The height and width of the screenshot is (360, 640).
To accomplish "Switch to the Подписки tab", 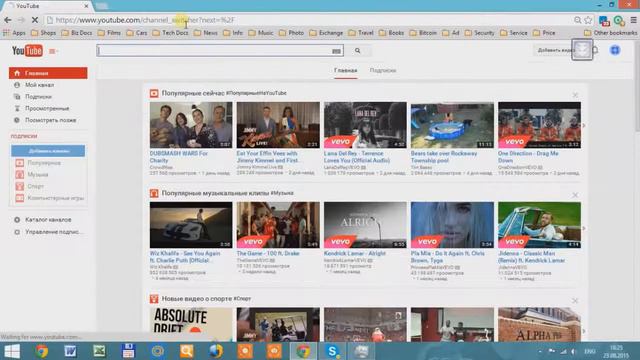I will 383,70.
